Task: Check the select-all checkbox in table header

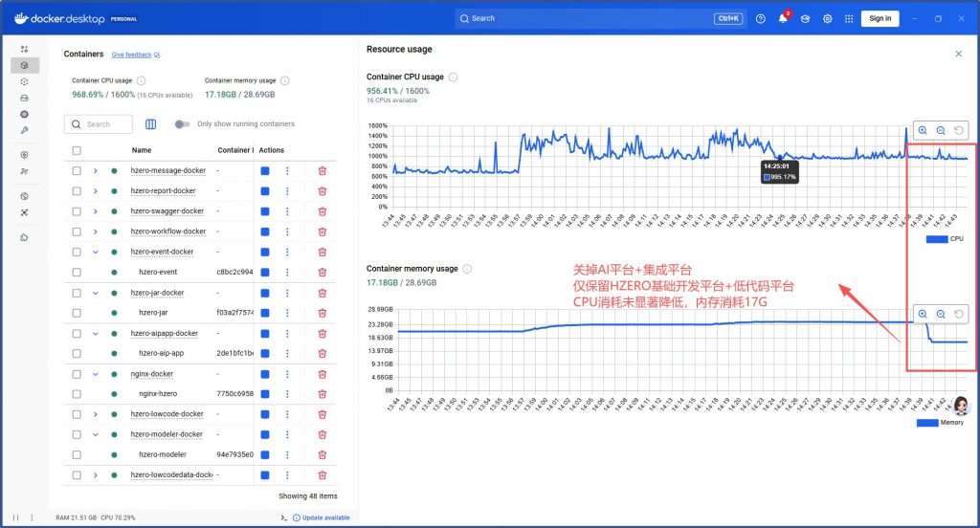Action: click(x=77, y=150)
